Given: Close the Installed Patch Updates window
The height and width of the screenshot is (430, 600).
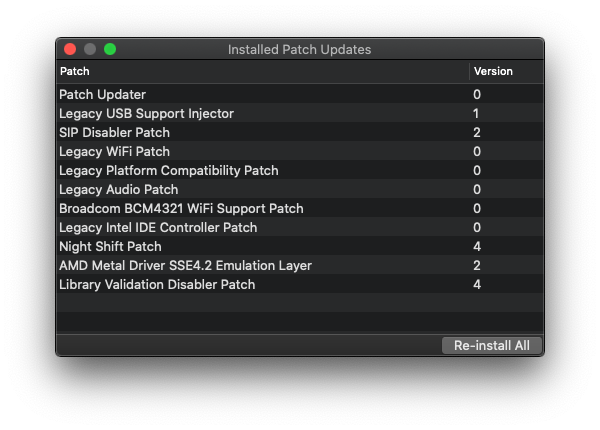Looking at the screenshot, I should (x=70, y=49).
